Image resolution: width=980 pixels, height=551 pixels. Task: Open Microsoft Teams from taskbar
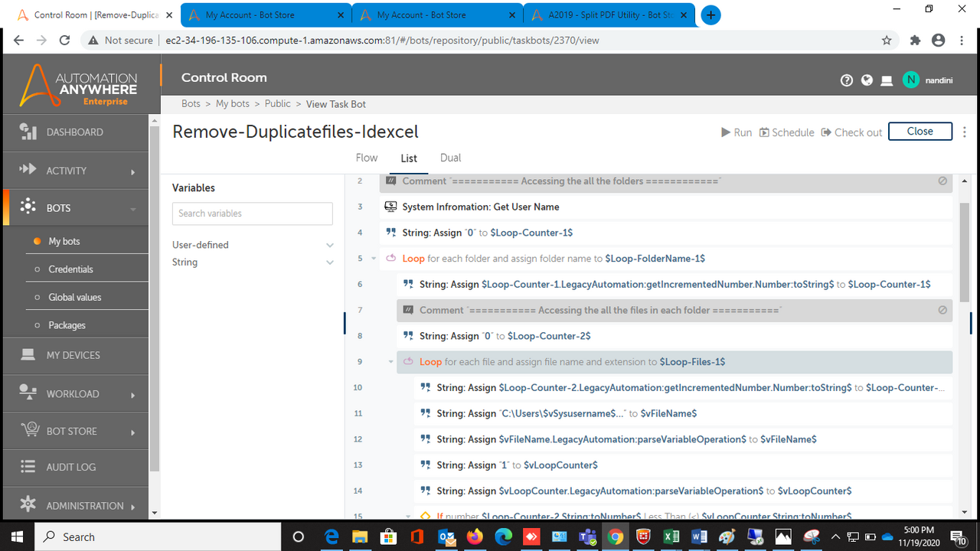coord(587,536)
